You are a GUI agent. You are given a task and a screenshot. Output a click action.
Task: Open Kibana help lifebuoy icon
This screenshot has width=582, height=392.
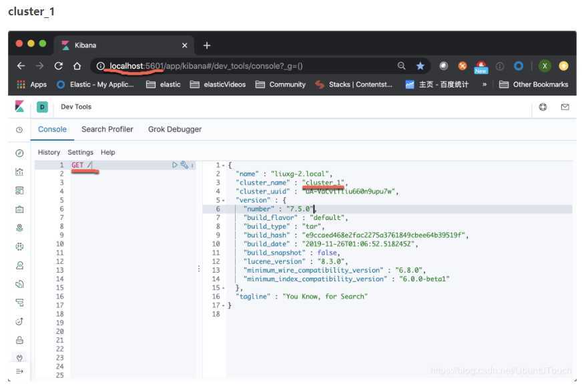543,107
